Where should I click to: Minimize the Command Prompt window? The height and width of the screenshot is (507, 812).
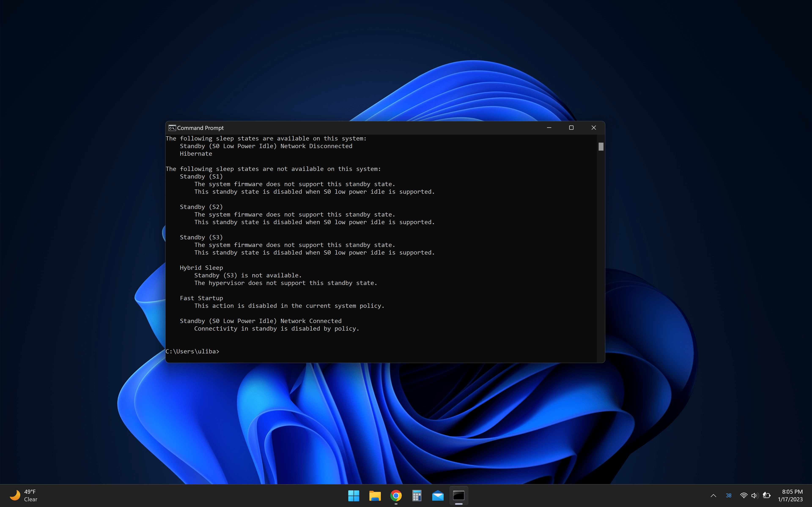pyautogui.click(x=549, y=128)
